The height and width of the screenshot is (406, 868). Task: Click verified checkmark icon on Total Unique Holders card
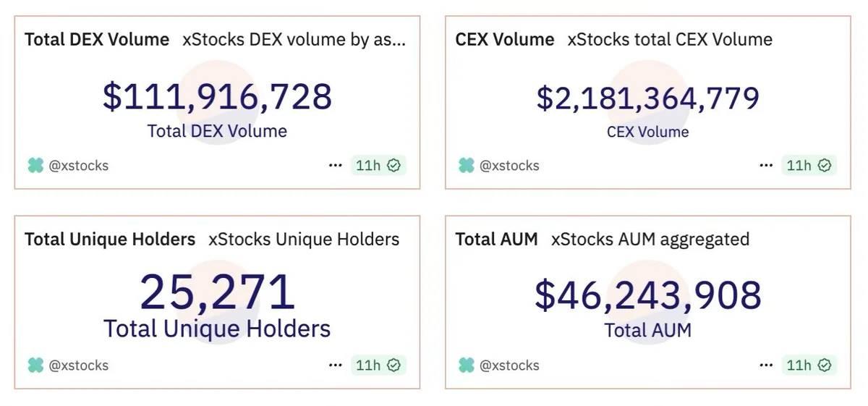pyautogui.click(x=394, y=365)
